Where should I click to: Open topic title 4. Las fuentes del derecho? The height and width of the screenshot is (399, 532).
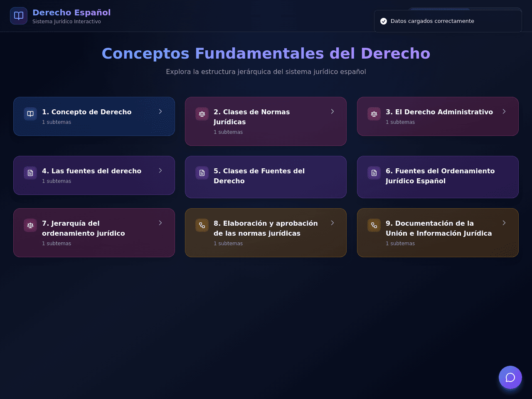92,171
